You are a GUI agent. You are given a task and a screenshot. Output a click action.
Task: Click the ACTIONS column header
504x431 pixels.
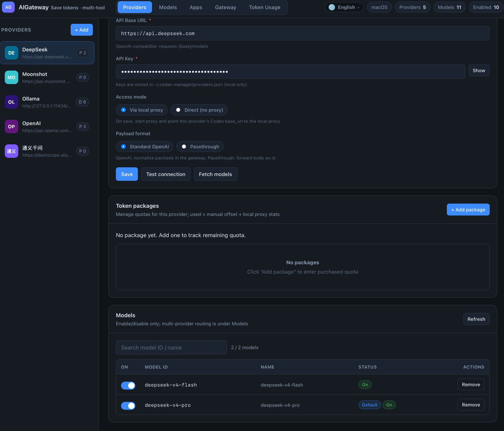click(x=474, y=367)
